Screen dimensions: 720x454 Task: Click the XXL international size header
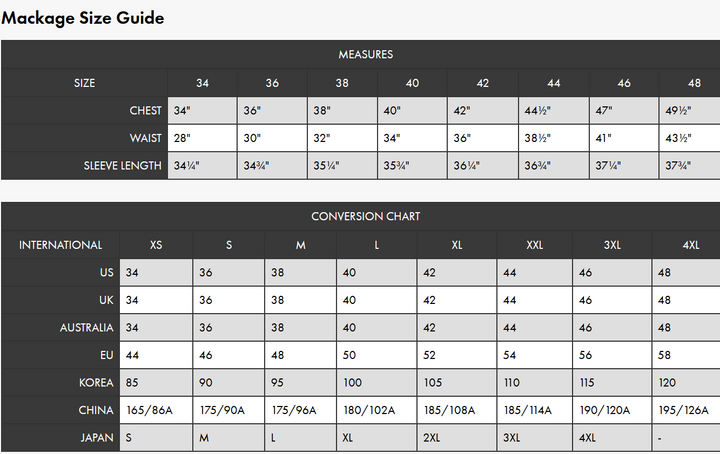[x=534, y=245]
